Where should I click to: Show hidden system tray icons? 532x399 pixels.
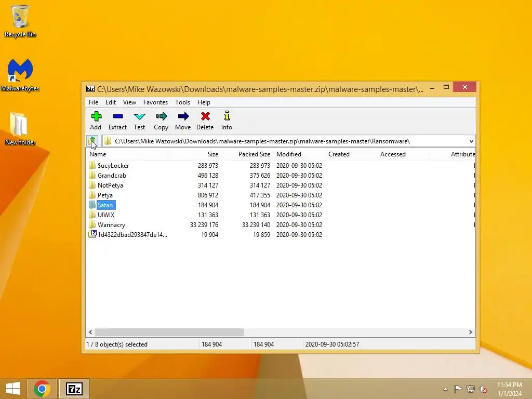pos(445,389)
